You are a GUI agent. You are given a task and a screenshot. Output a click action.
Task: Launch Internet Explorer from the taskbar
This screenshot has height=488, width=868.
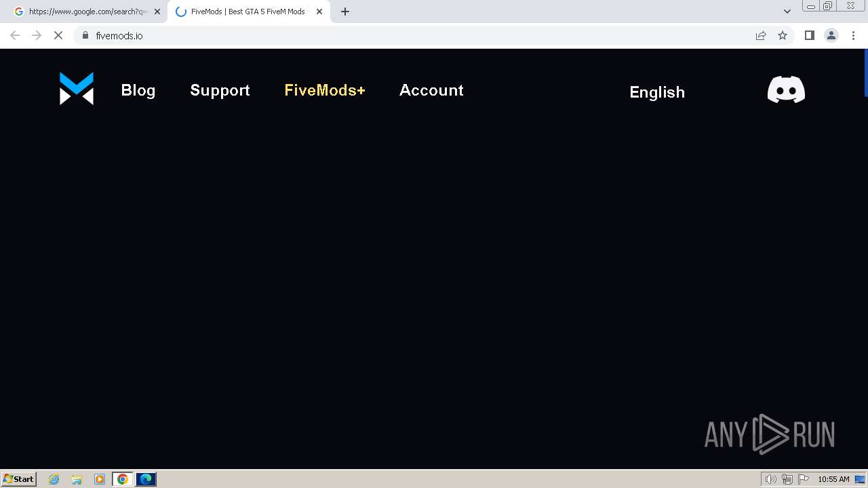click(54, 479)
